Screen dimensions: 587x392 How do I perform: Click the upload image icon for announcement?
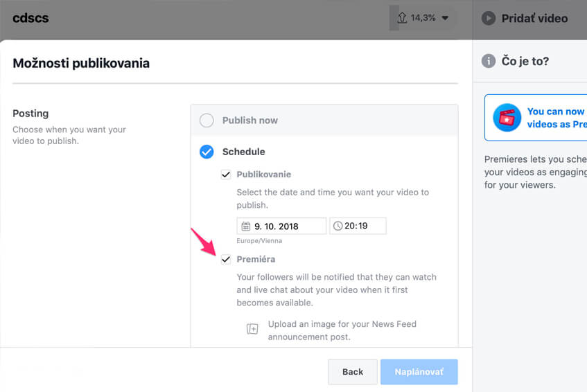tap(252, 329)
